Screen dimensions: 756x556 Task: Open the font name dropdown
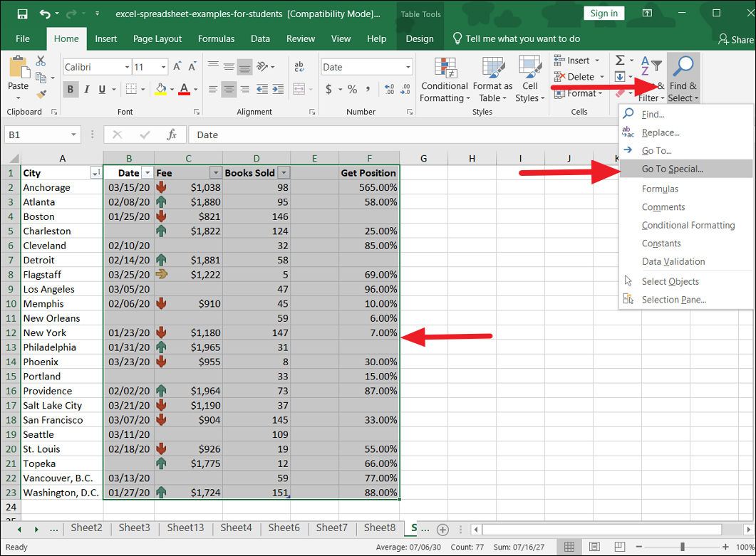tap(127, 66)
